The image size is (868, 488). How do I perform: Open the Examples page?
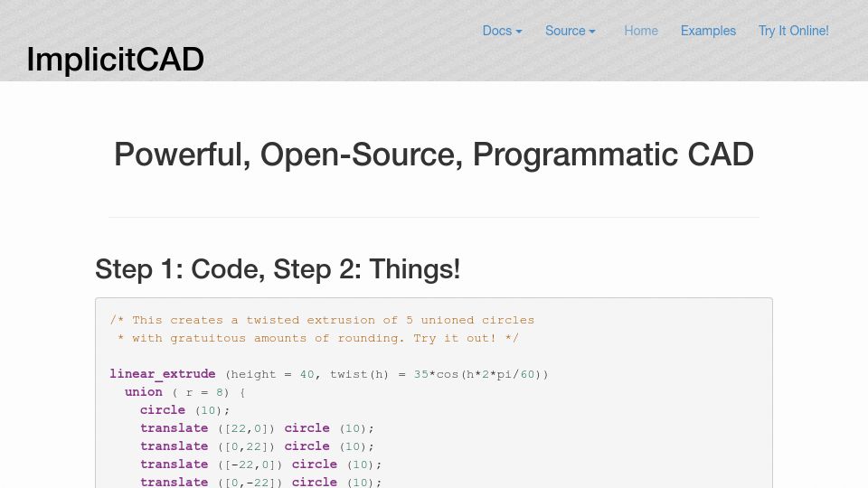(708, 31)
